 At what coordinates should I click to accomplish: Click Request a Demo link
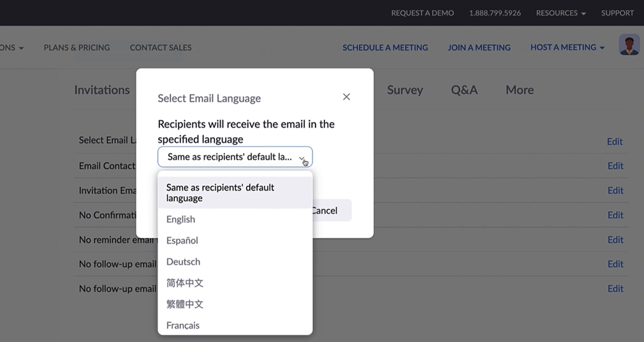pos(422,13)
